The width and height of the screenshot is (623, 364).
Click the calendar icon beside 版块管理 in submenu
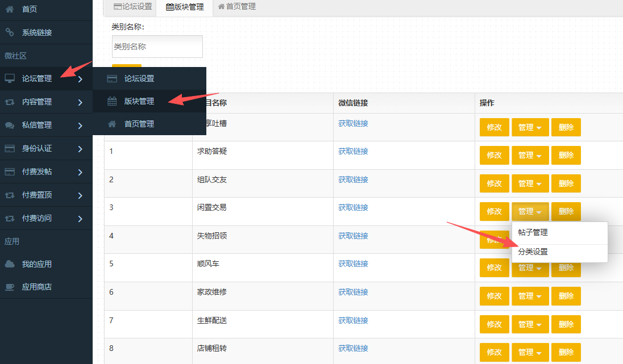[113, 102]
